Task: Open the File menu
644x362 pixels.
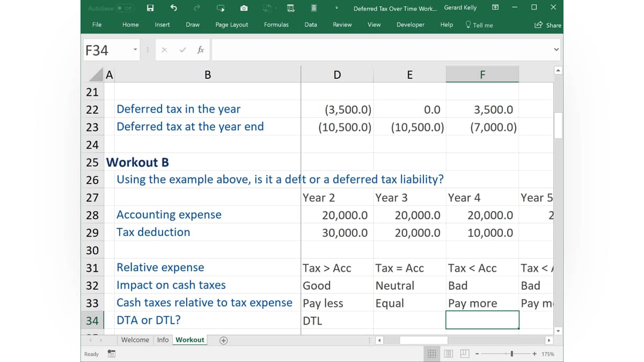Action: (x=97, y=25)
